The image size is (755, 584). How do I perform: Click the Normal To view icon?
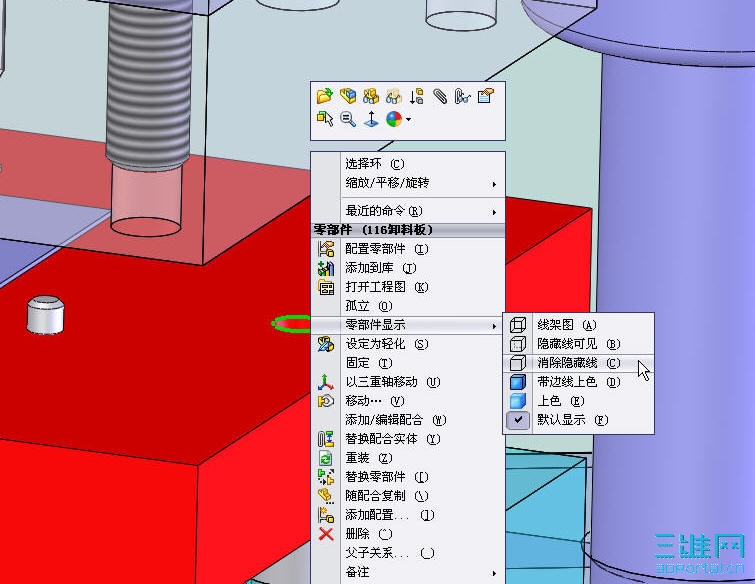point(371,118)
